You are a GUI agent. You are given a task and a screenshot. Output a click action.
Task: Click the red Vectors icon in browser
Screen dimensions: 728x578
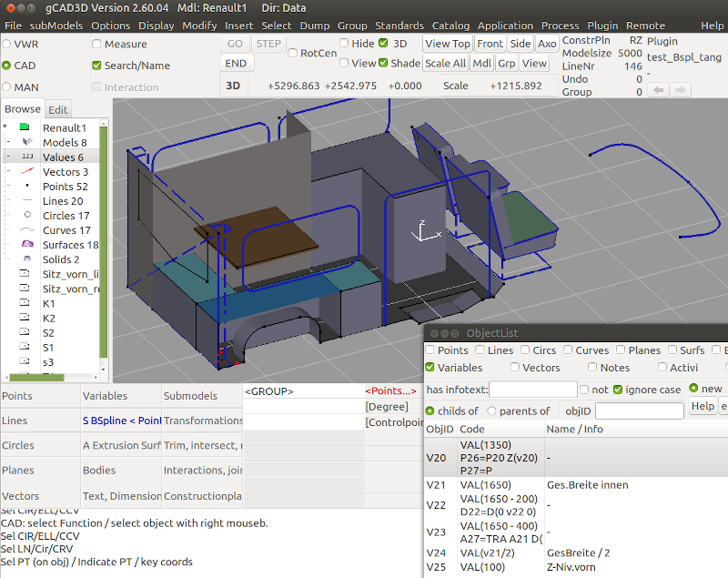point(27,171)
